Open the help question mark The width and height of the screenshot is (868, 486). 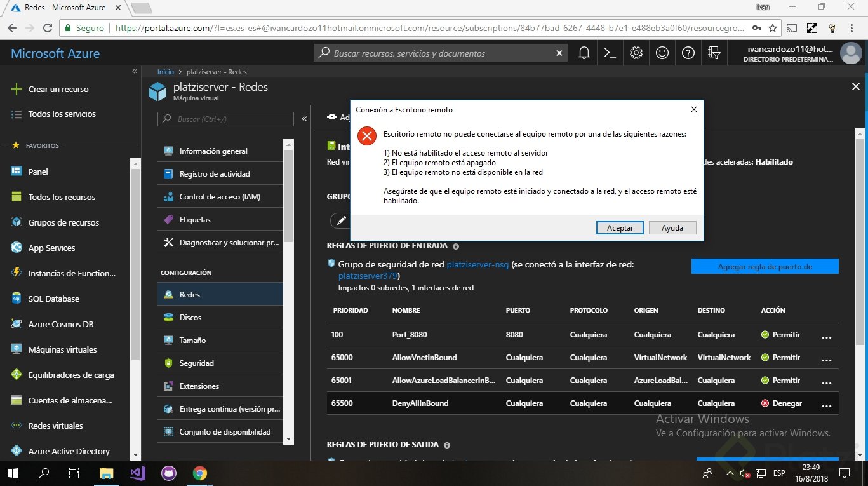[x=688, y=53]
